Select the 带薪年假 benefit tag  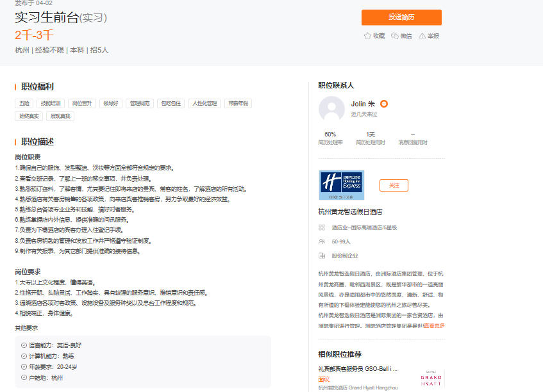click(238, 103)
